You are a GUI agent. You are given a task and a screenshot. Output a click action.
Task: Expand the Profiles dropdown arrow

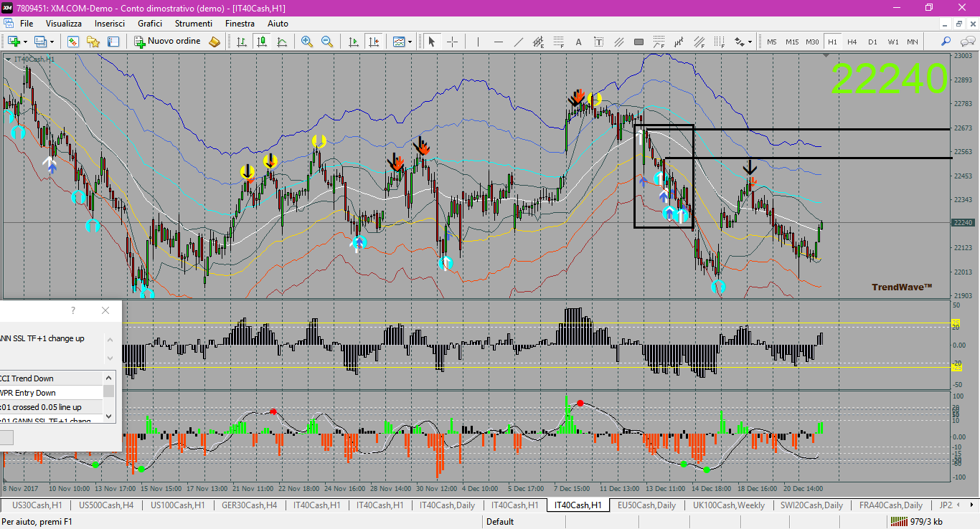[52, 42]
